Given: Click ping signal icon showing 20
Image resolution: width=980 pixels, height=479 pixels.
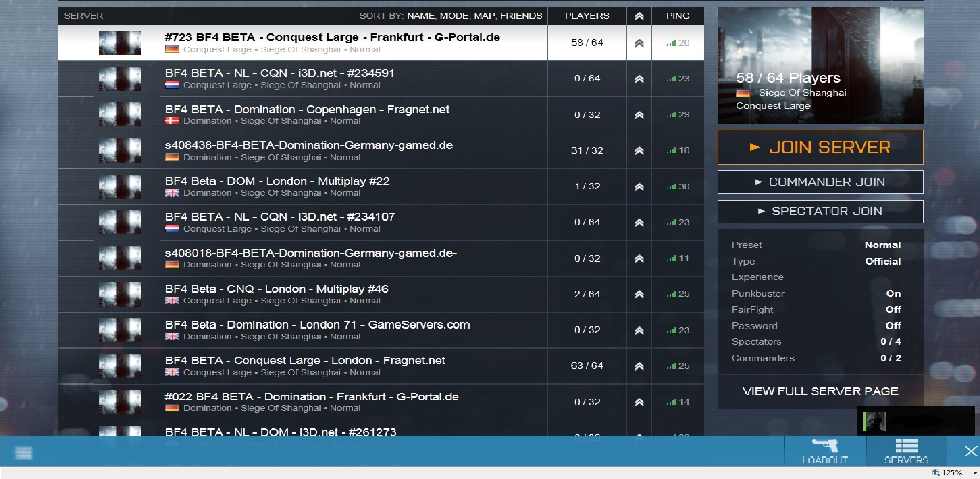Looking at the screenshot, I should coord(671,43).
